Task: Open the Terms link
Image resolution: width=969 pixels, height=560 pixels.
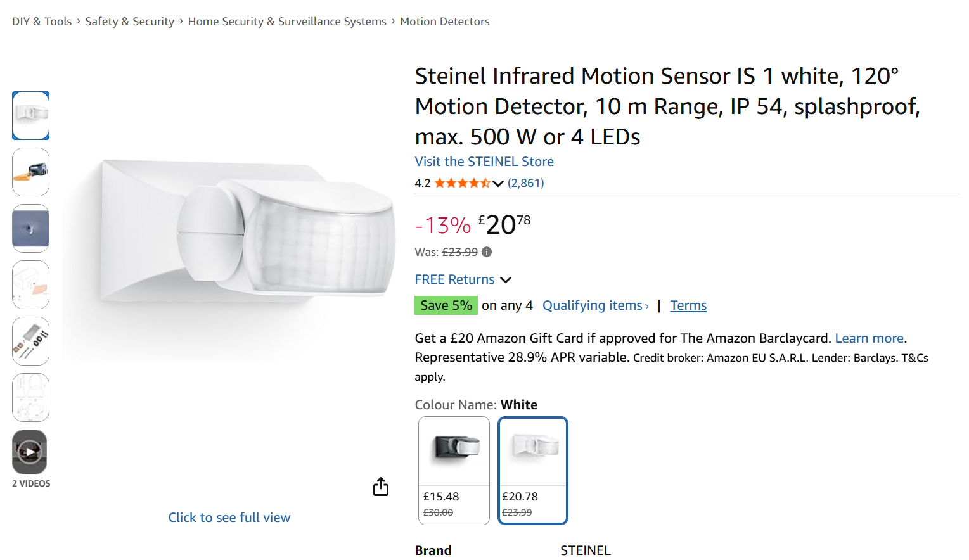Action: (688, 305)
